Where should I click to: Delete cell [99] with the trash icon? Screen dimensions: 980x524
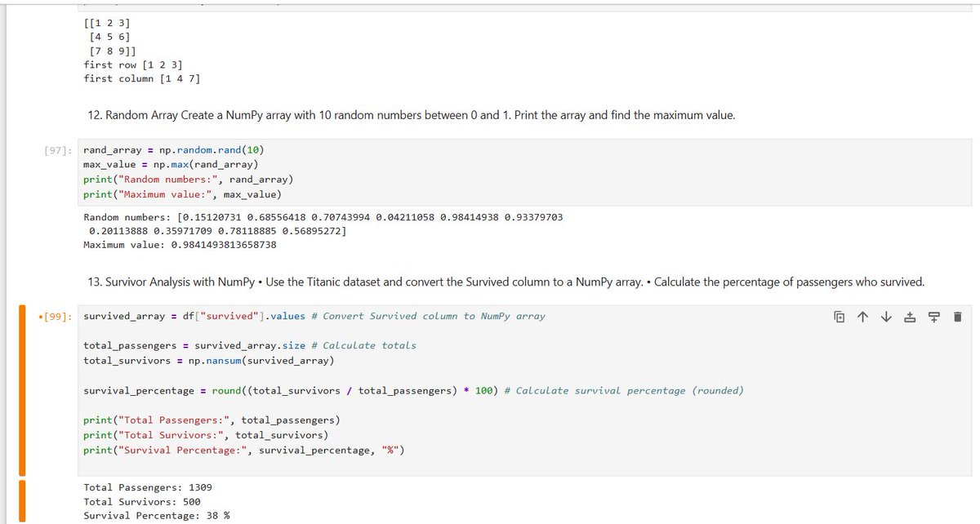tap(958, 317)
